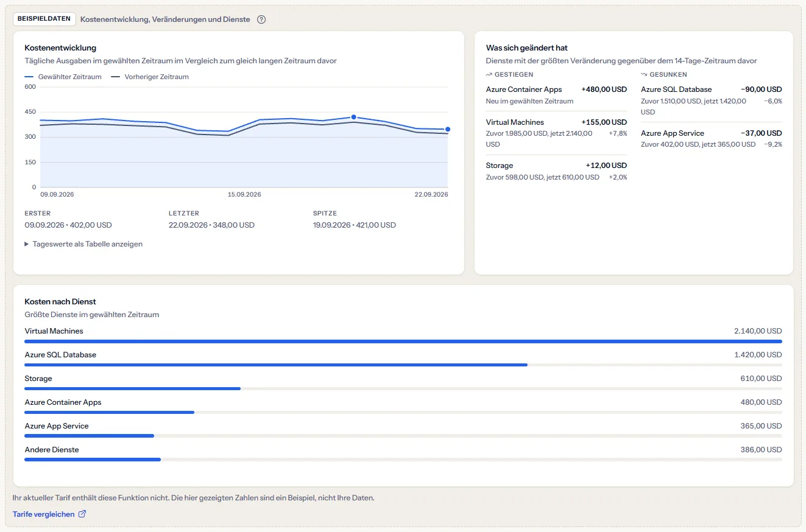Click the Virtual Machines cost bar
The image size is (806, 532).
(x=403, y=341)
